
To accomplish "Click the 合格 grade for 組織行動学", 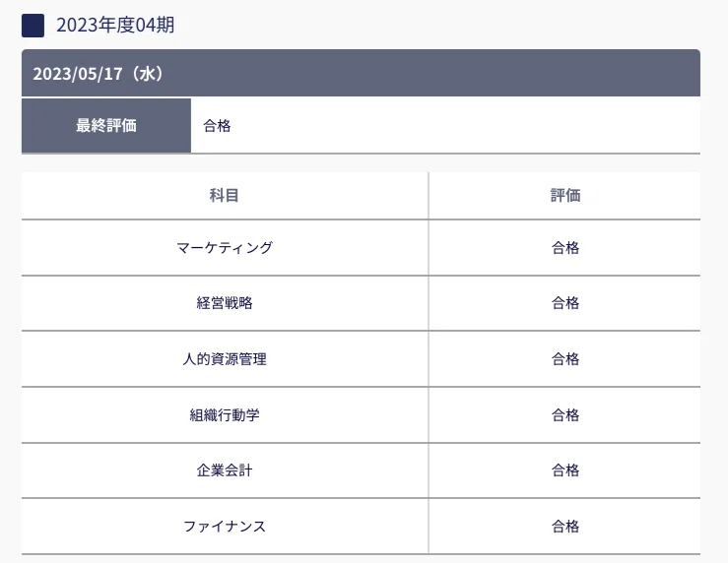I will pyautogui.click(x=565, y=414).
